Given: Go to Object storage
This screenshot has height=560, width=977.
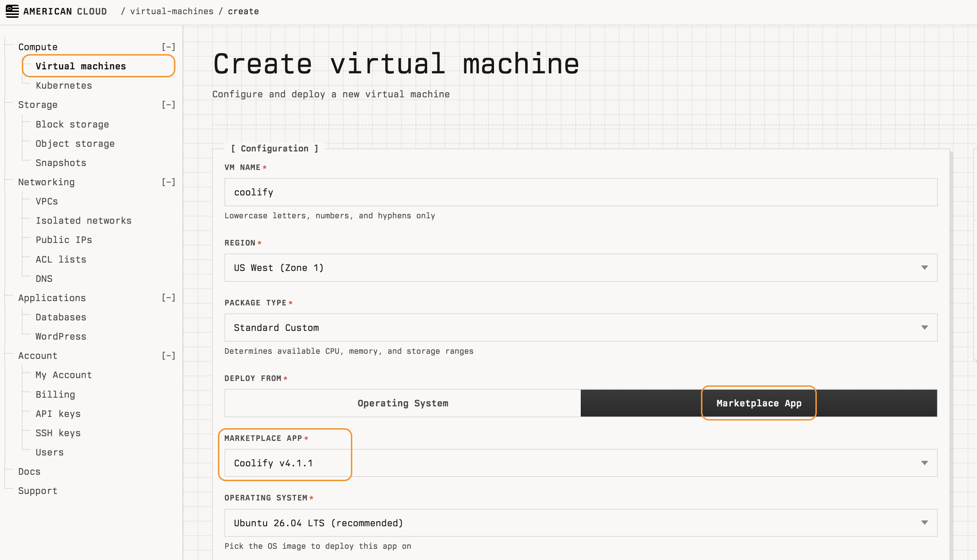Looking at the screenshot, I should 75,143.
